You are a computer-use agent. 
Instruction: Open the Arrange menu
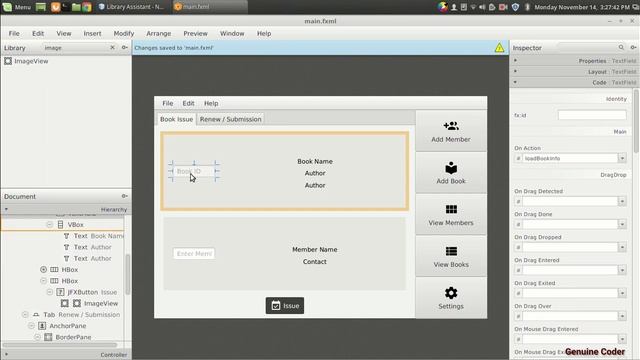click(158, 33)
